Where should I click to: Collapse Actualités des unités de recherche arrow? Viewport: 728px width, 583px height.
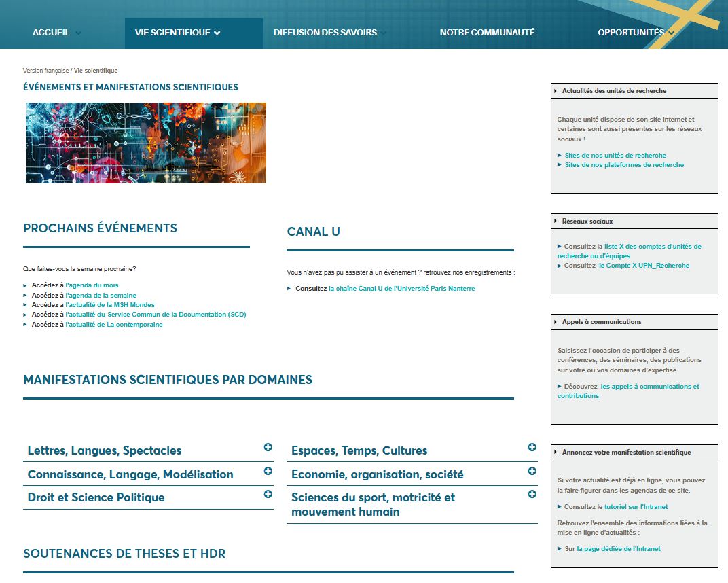pos(556,91)
